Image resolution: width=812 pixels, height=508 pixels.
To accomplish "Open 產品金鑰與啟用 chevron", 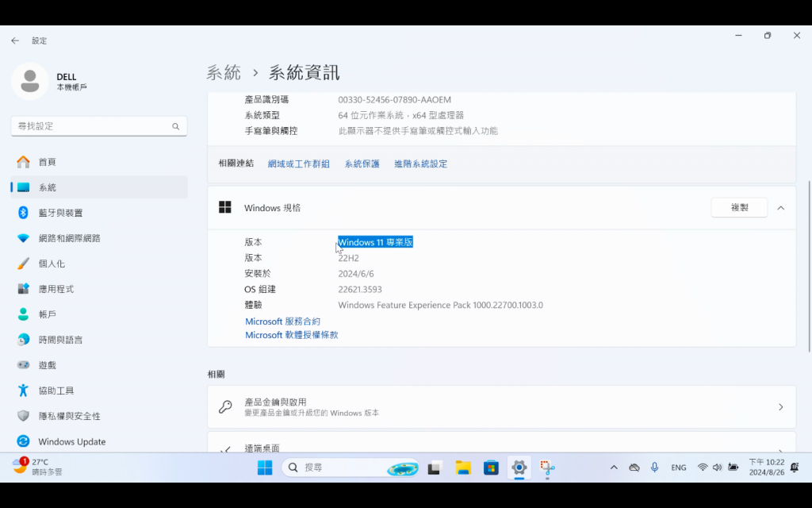I will 781,407.
